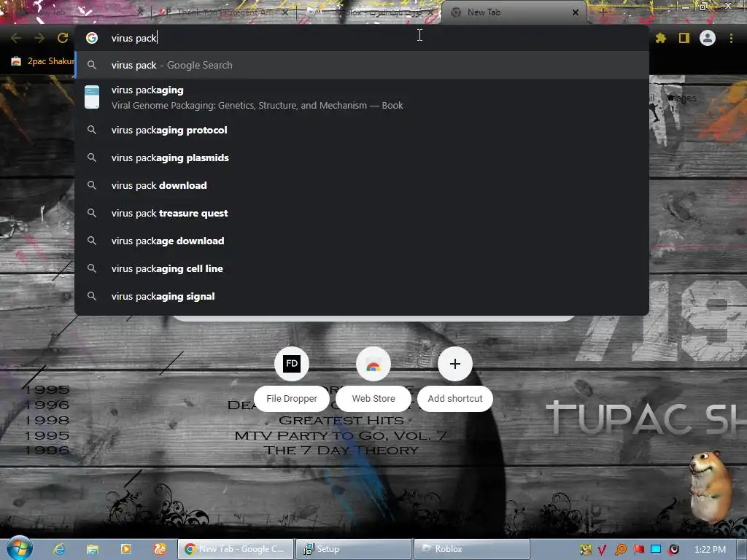Image resolution: width=747 pixels, height=560 pixels.
Task: Open the media player taskbar icon
Action: (x=126, y=549)
